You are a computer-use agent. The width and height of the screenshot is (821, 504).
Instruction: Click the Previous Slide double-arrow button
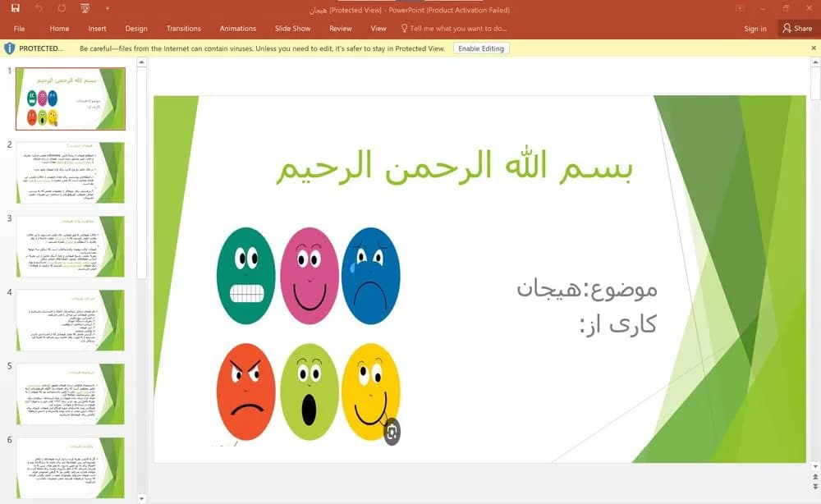pos(815,477)
